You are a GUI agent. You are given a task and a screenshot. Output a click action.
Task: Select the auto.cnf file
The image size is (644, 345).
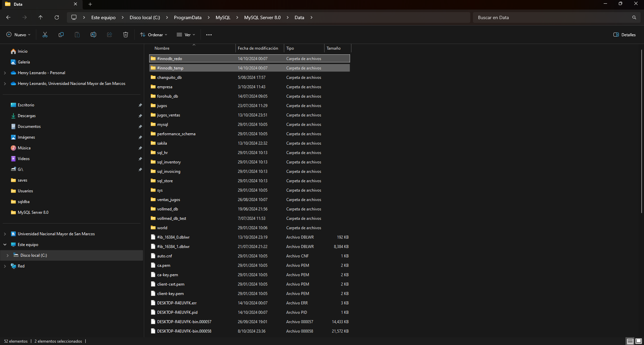pyautogui.click(x=250, y=256)
